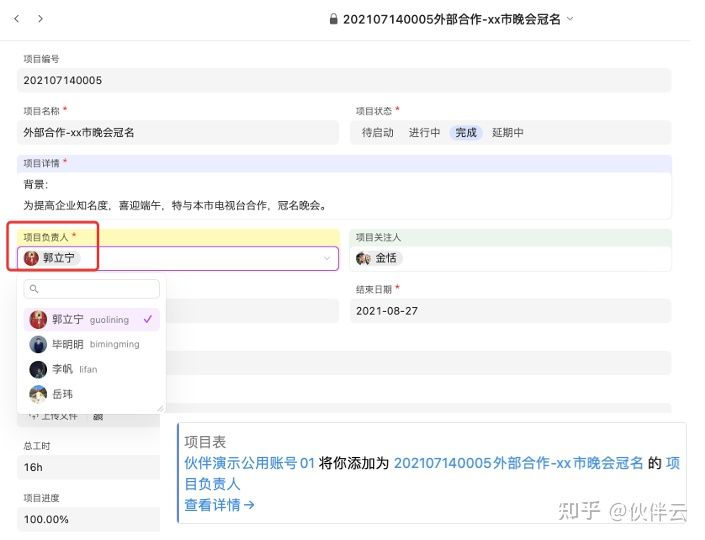The width and height of the screenshot is (705, 540).
Task: Click the 金恬 tag in 项目关注人 field
Action: [378, 258]
